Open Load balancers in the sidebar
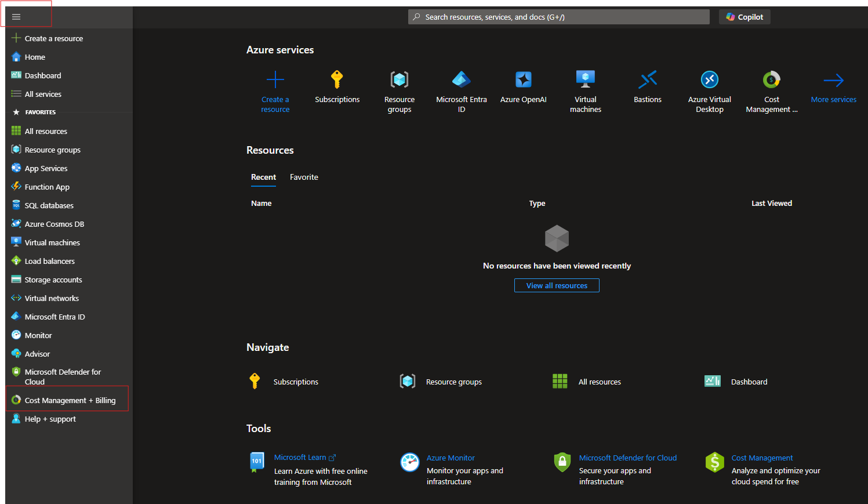The image size is (868, 504). click(43, 261)
